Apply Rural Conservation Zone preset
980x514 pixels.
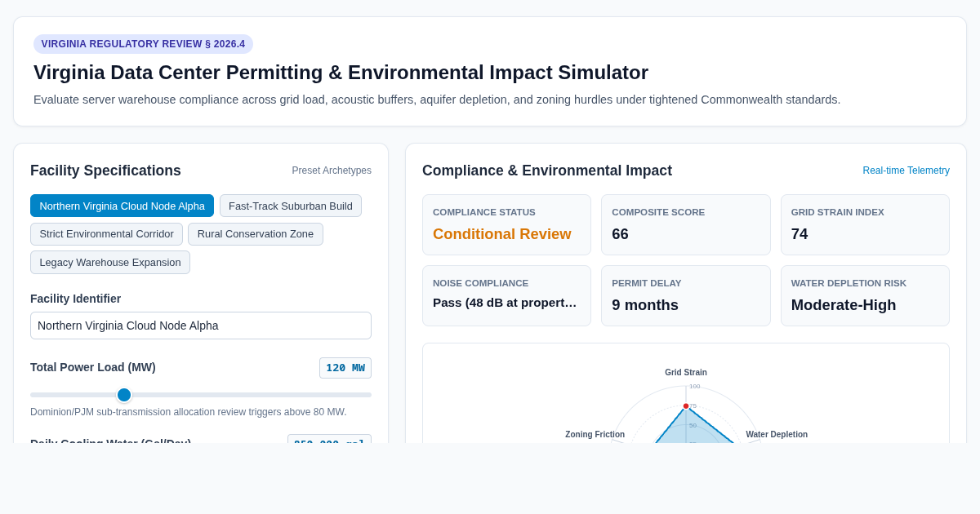256,234
